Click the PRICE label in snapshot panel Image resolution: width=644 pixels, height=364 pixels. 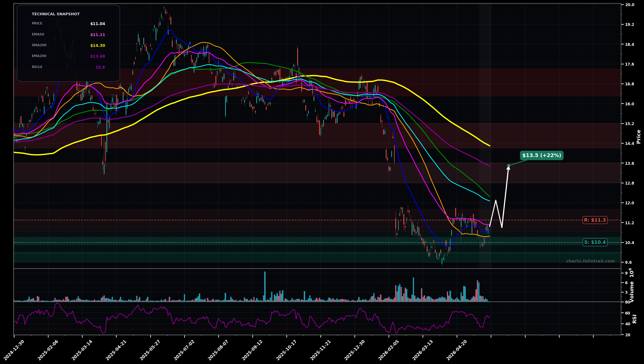click(x=37, y=23)
